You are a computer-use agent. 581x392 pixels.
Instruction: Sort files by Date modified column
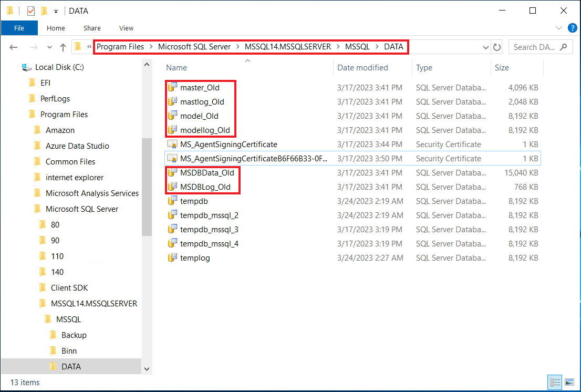(x=362, y=67)
